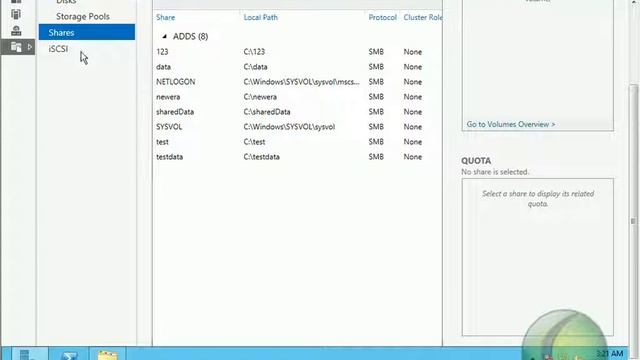The image size is (640, 360).
Task: Open File Explorer from taskbar
Action: [x=107, y=354]
